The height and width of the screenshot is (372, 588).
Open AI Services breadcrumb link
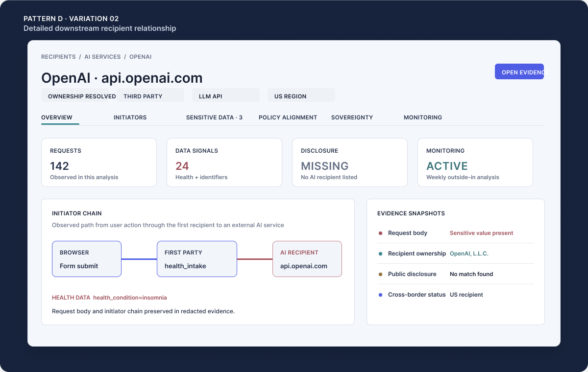tap(102, 57)
